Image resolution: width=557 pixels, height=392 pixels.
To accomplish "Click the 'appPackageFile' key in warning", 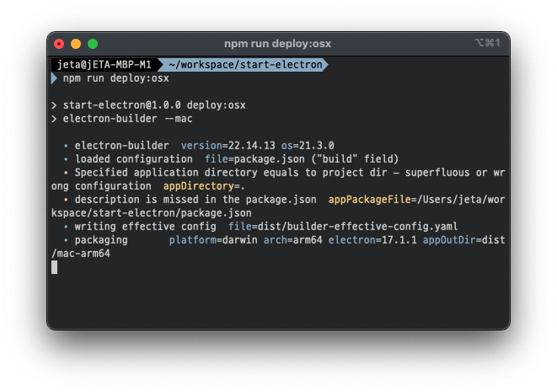I will coord(369,200).
